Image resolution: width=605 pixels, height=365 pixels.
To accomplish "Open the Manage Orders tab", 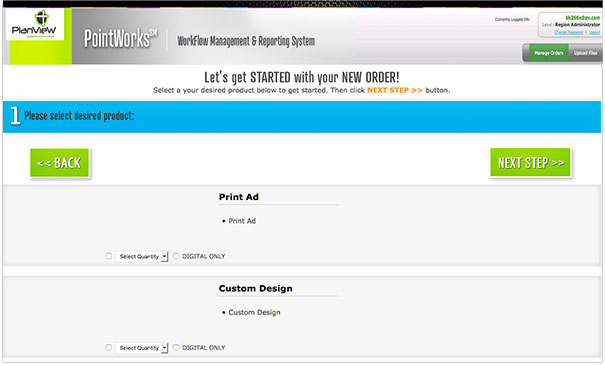I will (549, 53).
